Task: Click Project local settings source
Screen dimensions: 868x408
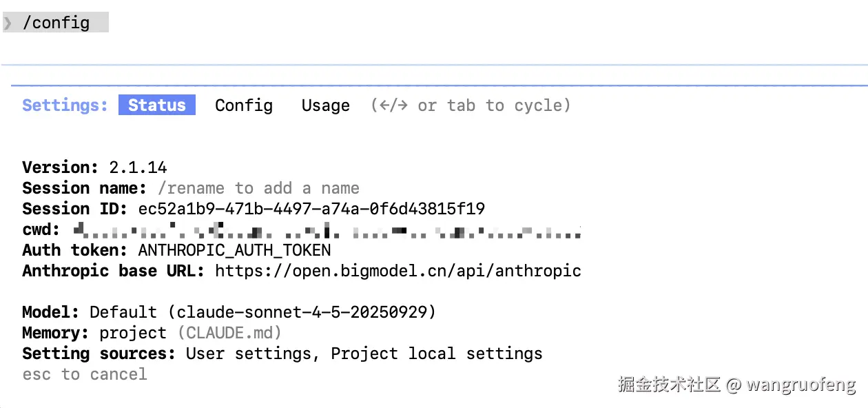Action: tap(436, 354)
